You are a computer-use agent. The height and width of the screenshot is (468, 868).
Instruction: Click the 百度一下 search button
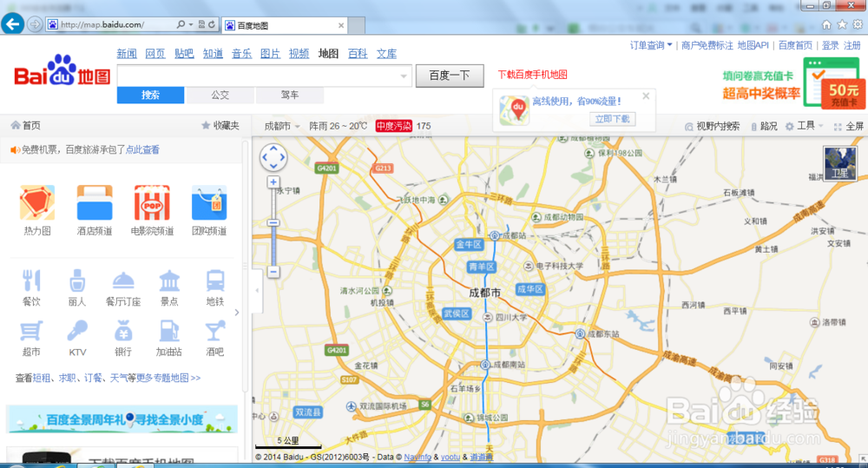pyautogui.click(x=450, y=76)
